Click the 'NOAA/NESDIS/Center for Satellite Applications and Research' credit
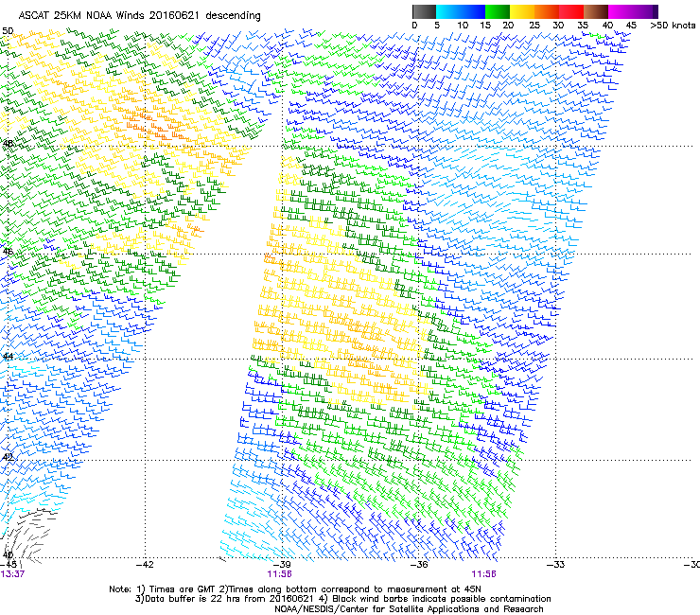 (409, 609)
